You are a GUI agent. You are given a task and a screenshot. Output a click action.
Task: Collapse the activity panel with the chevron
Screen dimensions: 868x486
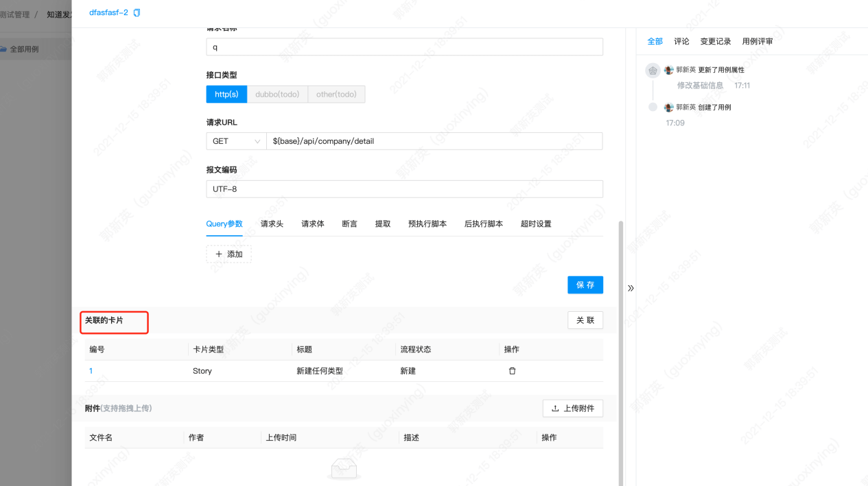tap(630, 289)
